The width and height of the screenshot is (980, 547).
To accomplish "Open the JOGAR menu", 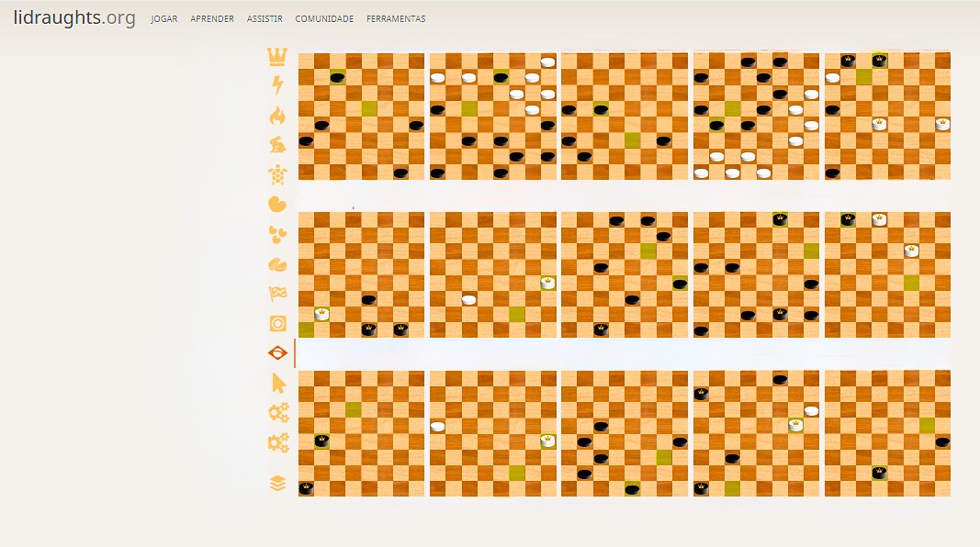I will point(163,19).
